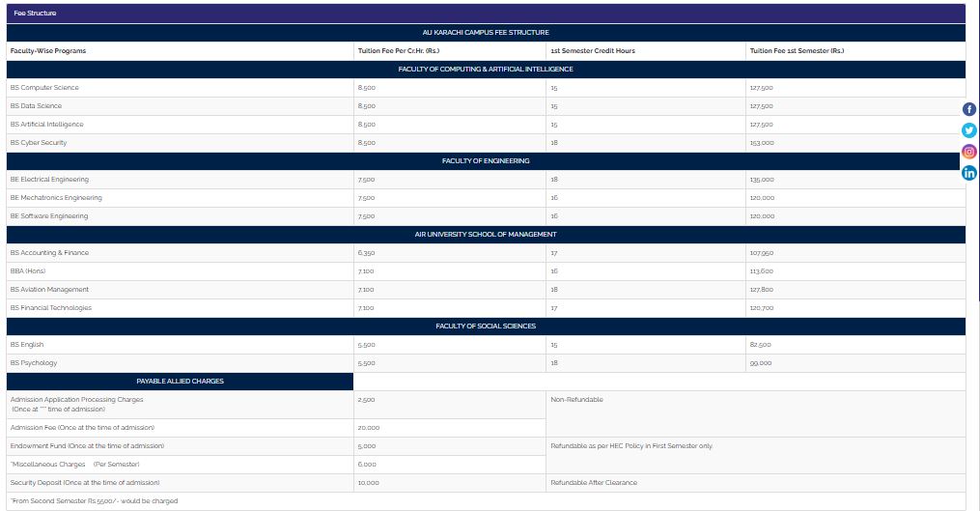Click the 20,000 admission fee value
This screenshot has height=511, width=980.
click(368, 428)
